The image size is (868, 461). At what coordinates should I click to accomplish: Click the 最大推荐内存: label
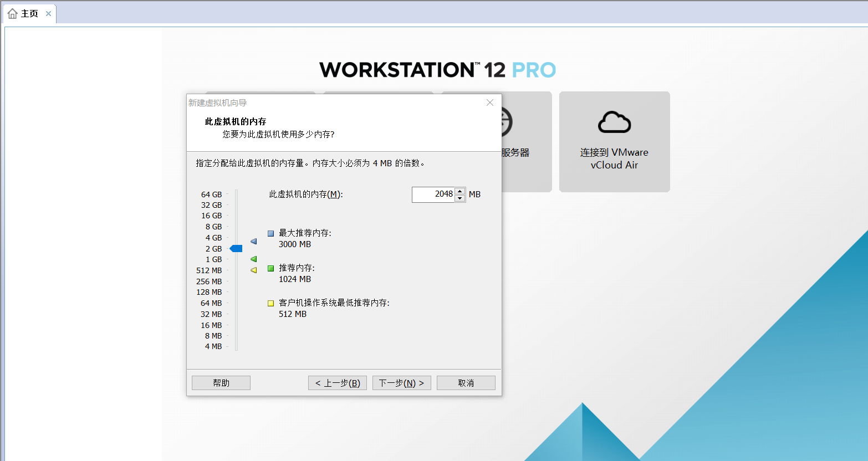305,233
